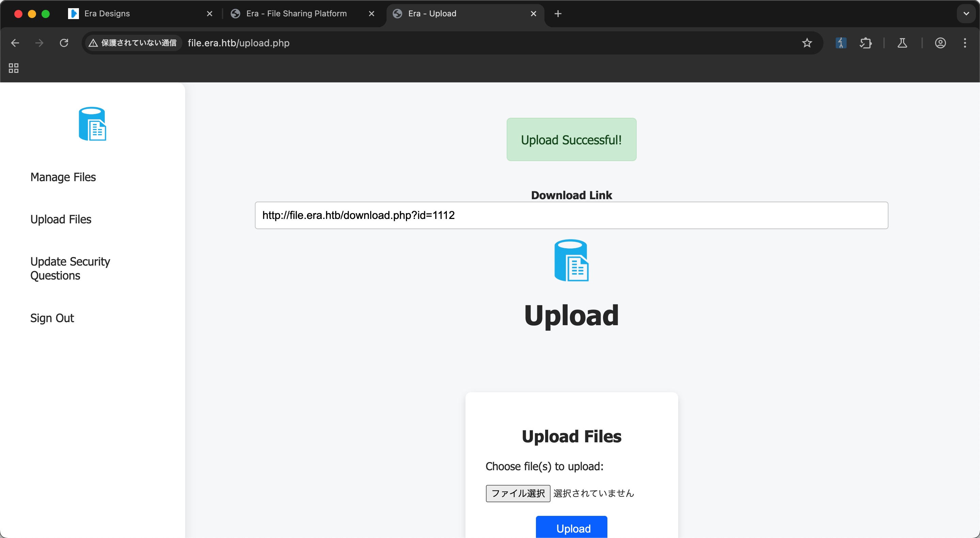Image resolution: width=980 pixels, height=538 pixels.
Task: Click Update Security Questions link
Action: tap(70, 268)
